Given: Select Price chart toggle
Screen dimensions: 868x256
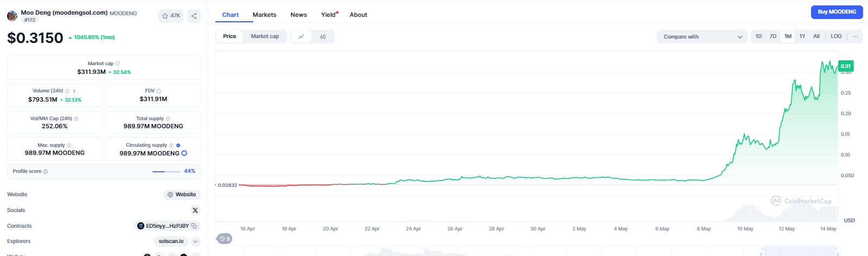Looking at the screenshot, I should click(229, 36).
